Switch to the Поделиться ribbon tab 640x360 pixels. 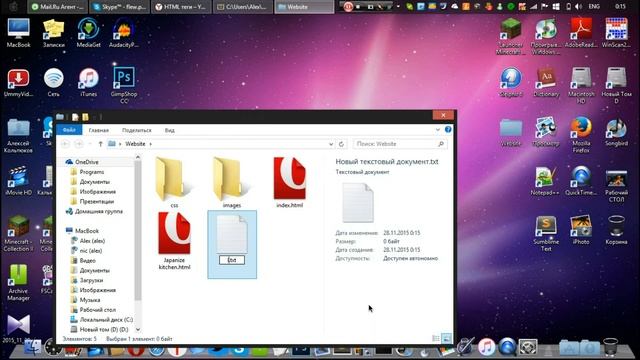coord(137,130)
